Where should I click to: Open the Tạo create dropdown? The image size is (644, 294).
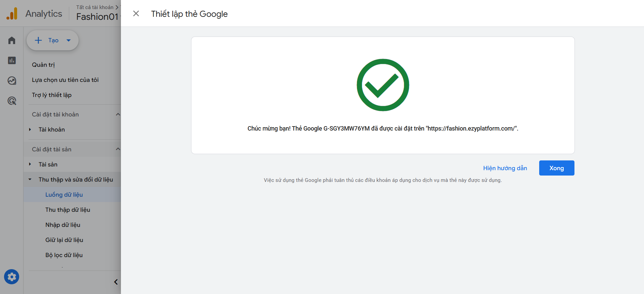point(53,40)
